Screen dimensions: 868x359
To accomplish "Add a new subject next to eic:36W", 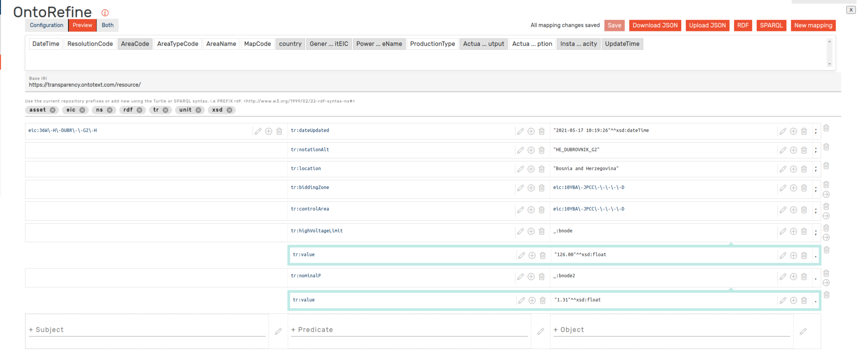I will (x=268, y=131).
